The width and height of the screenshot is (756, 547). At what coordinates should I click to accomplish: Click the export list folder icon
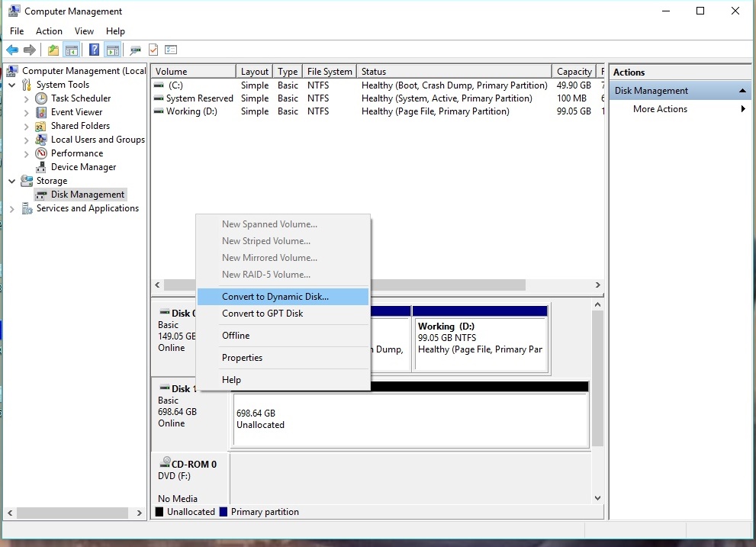(x=51, y=49)
